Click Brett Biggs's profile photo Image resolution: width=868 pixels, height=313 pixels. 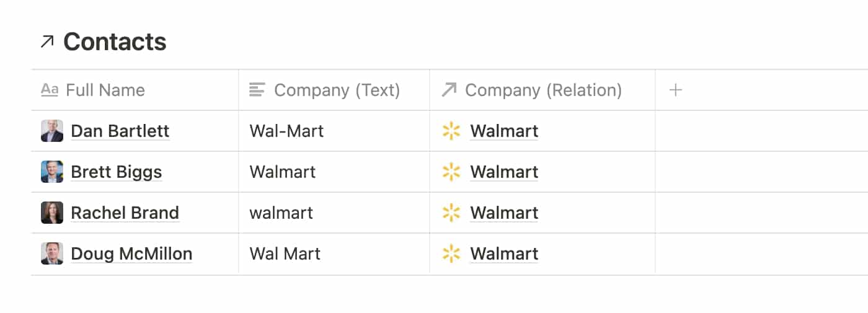click(52, 172)
